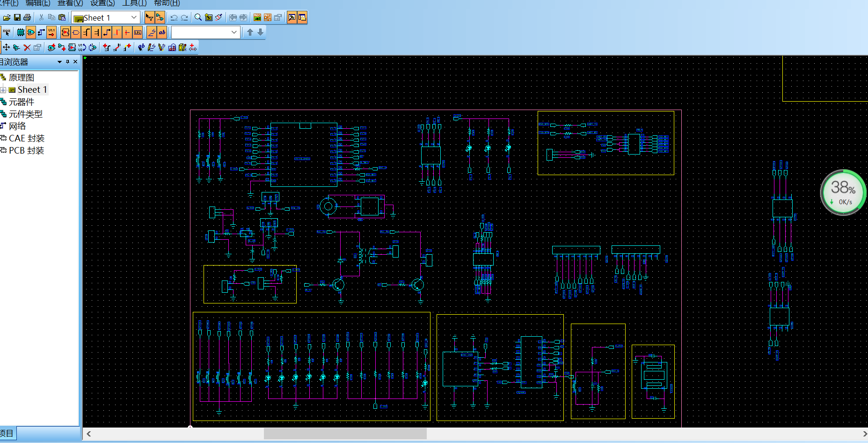The image size is (868, 443).
Task: Open the Project Explorer panel options arrow
Action: [59, 62]
